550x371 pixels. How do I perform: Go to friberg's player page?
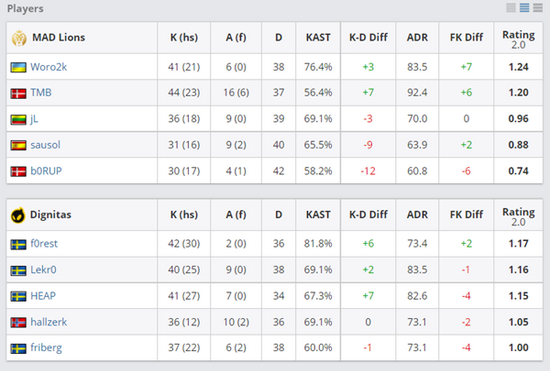tap(46, 348)
